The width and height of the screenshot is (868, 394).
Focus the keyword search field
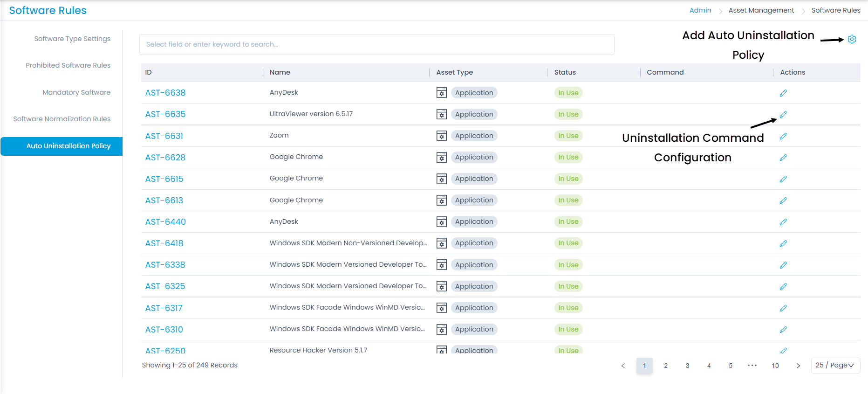pos(376,44)
